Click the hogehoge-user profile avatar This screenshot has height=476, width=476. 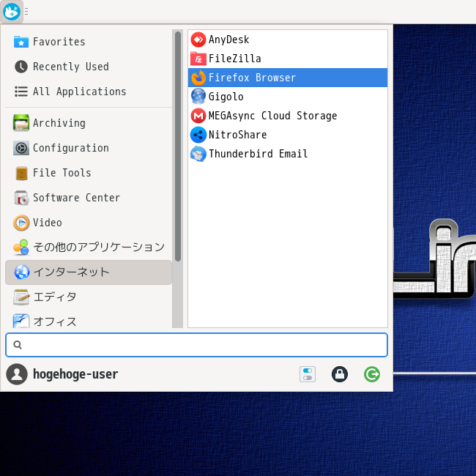click(x=17, y=374)
